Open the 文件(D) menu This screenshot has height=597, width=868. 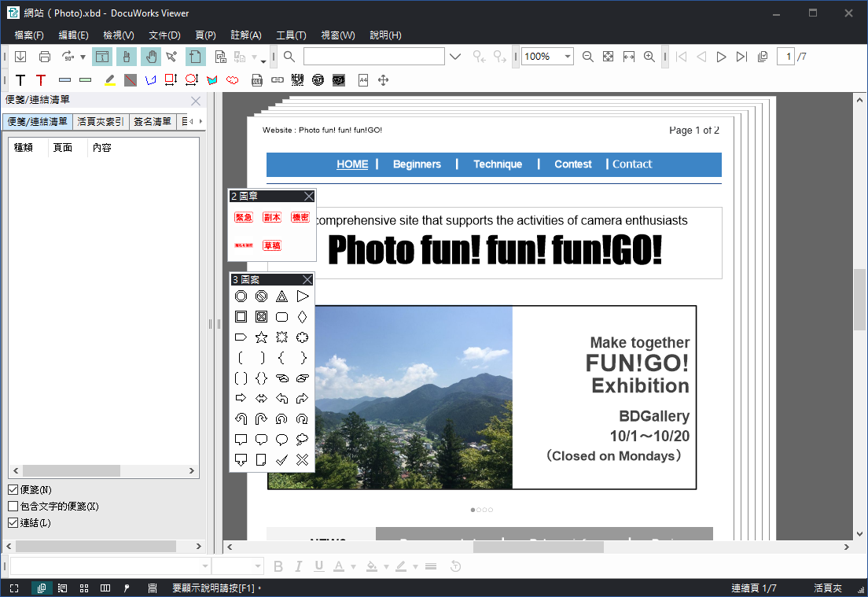pos(164,35)
